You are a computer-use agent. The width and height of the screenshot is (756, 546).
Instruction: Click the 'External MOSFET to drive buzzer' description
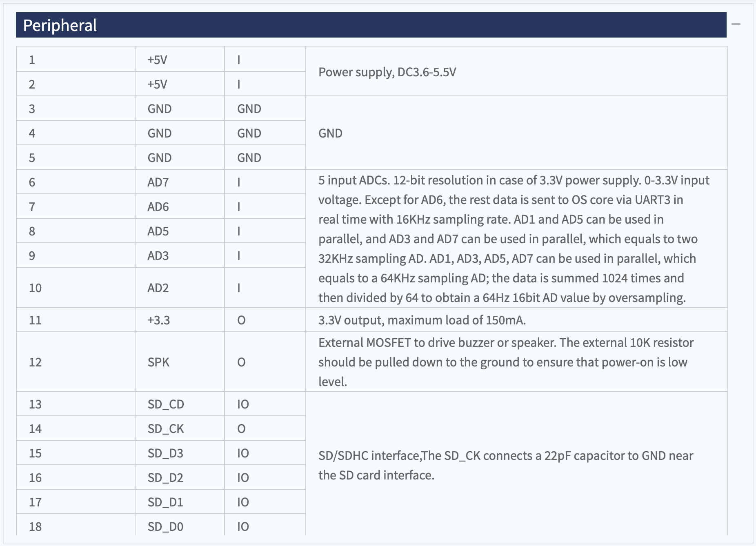point(506,362)
